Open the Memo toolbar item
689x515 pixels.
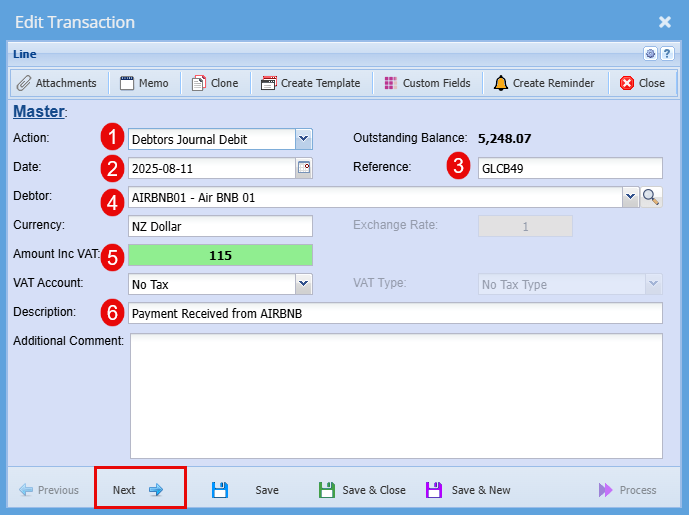coord(144,83)
